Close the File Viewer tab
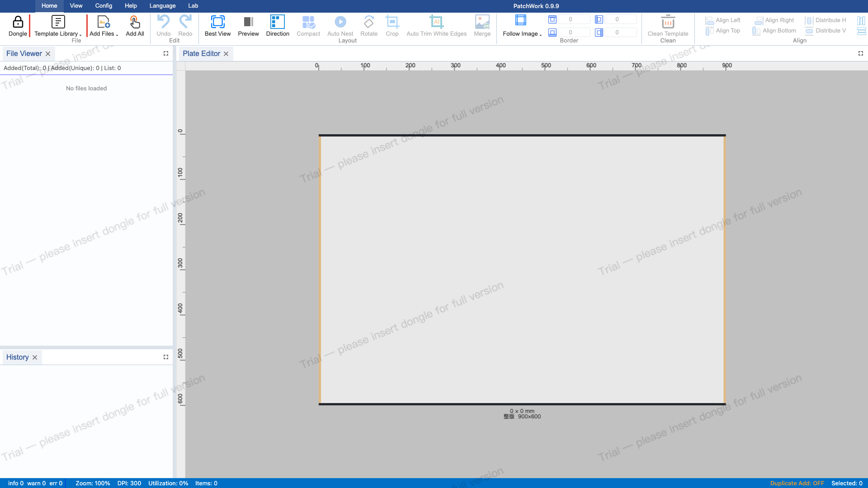Viewport: 868px width, 488px height. point(48,54)
